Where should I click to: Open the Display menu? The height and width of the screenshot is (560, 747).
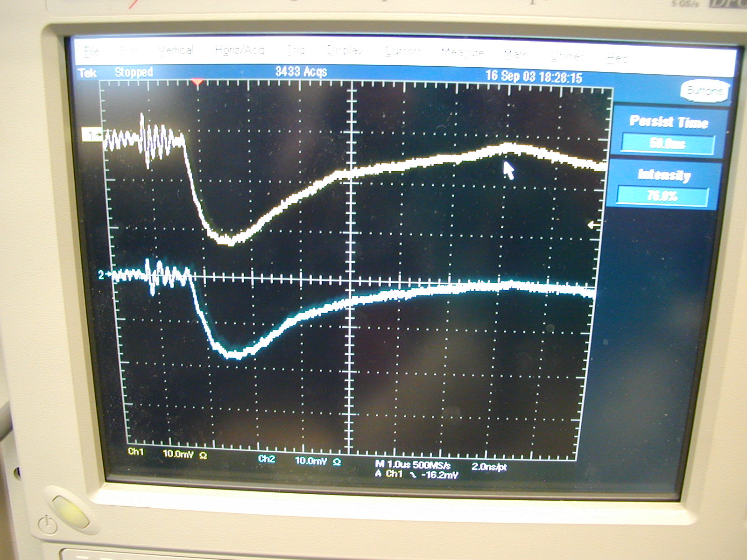click(345, 50)
